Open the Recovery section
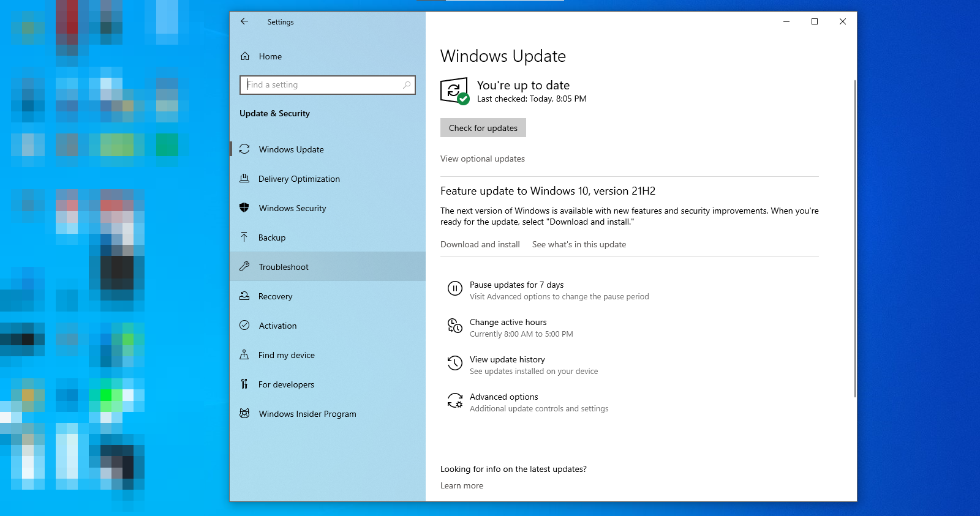Image resolution: width=980 pixels, height=516 pixels. pos(328,296)
